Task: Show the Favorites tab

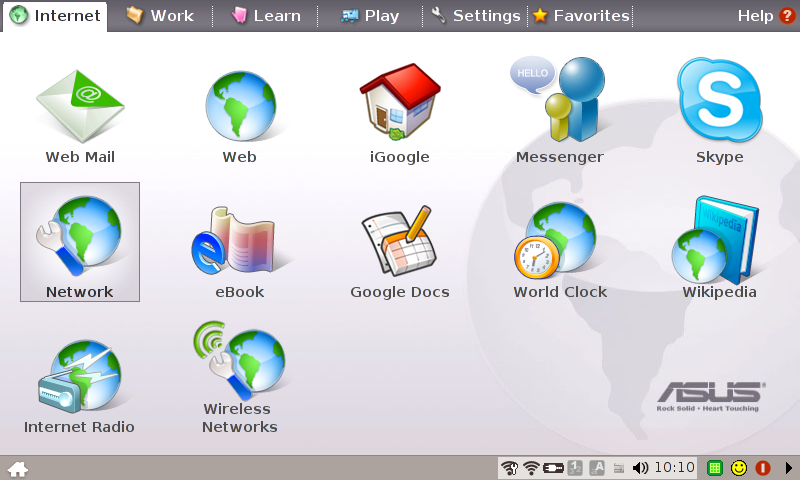Action: [581, 16]
